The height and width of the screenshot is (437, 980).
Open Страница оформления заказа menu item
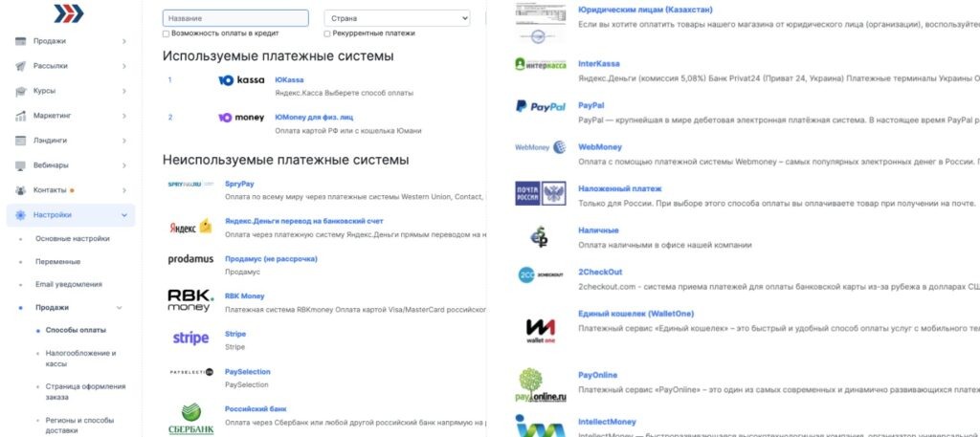click(85, 392)
